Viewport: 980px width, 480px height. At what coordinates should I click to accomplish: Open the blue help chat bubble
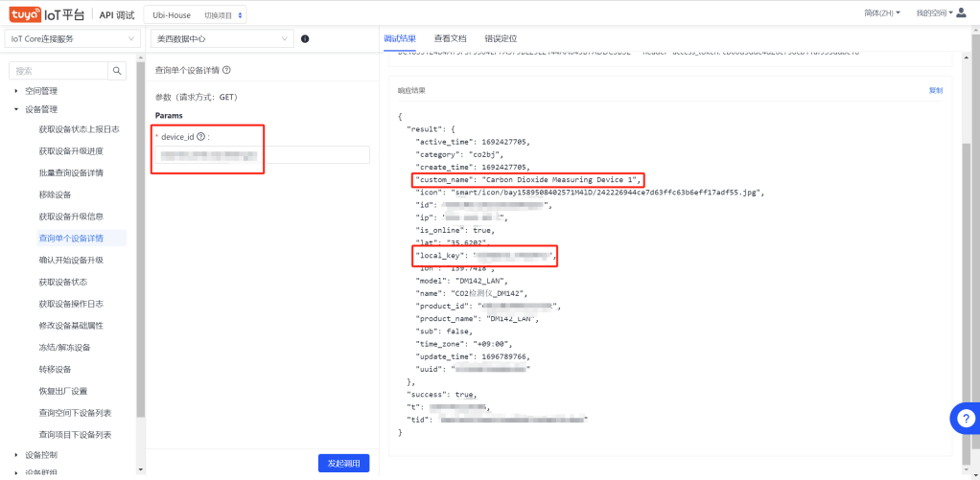[x=964, y=417]
